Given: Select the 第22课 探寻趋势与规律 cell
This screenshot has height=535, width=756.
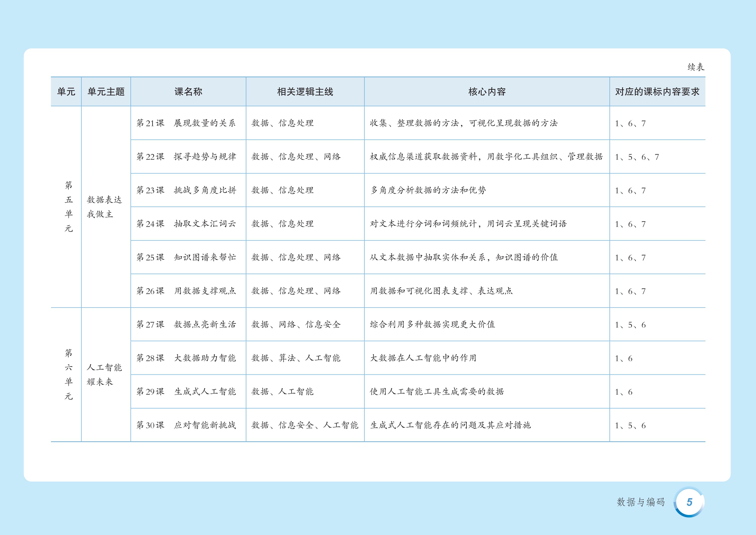Looking at the screenshot, I should [x=186, y=157].
